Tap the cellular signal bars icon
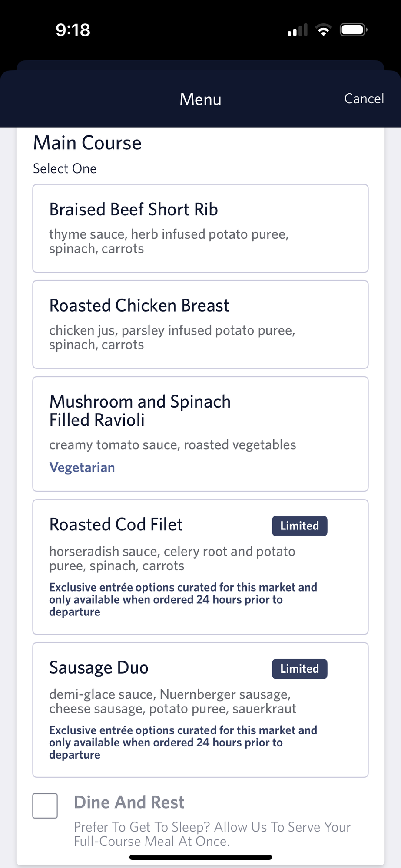The image size is (401, 868). pos(298,30)
